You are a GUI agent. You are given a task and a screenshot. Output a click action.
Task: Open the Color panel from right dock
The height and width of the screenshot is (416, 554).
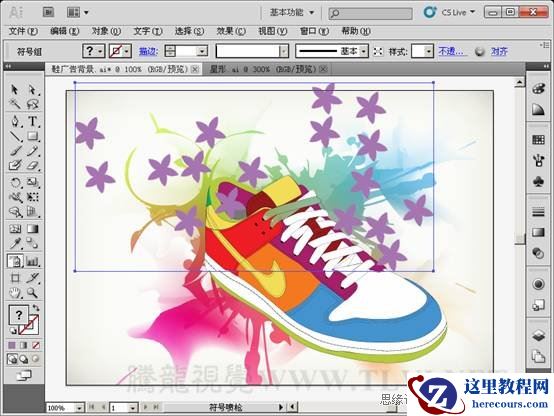pyautogui.click(x=538, y=88)
